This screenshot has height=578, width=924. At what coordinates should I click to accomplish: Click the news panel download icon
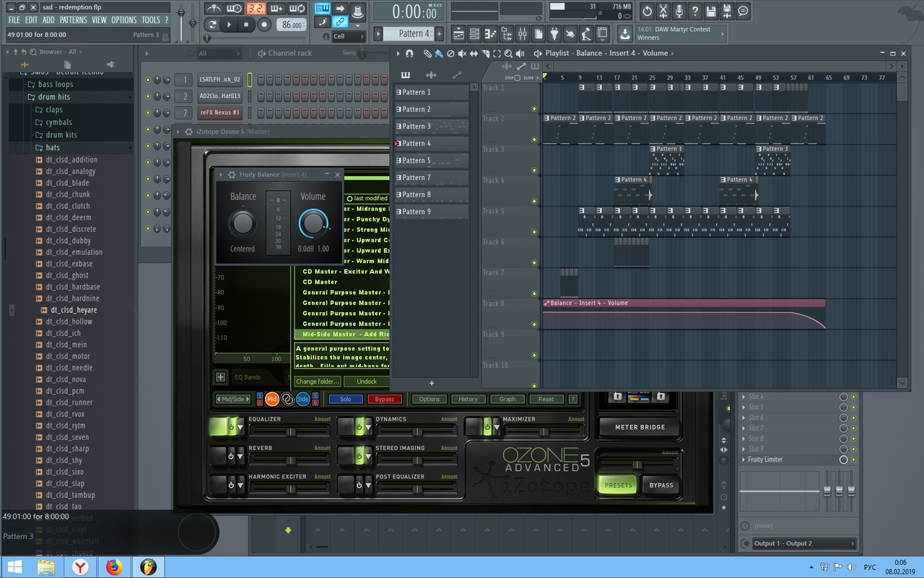[624, 34]
